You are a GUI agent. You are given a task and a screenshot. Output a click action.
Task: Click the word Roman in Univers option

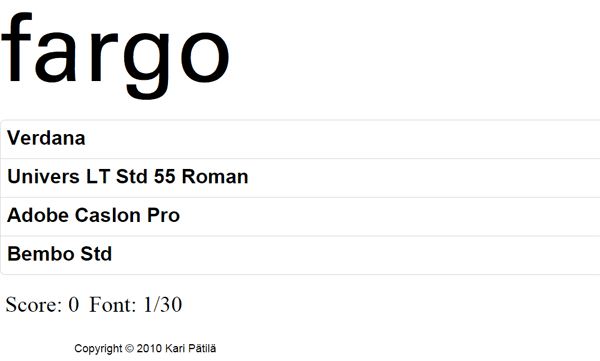[215, 177]
